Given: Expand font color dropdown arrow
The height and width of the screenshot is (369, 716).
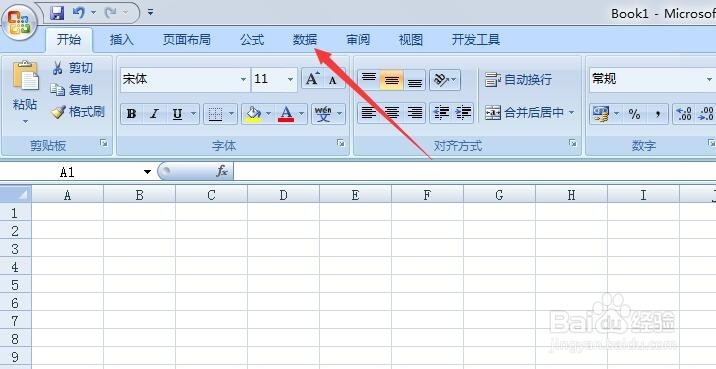Looking at the screenshot, I should 302,114.
